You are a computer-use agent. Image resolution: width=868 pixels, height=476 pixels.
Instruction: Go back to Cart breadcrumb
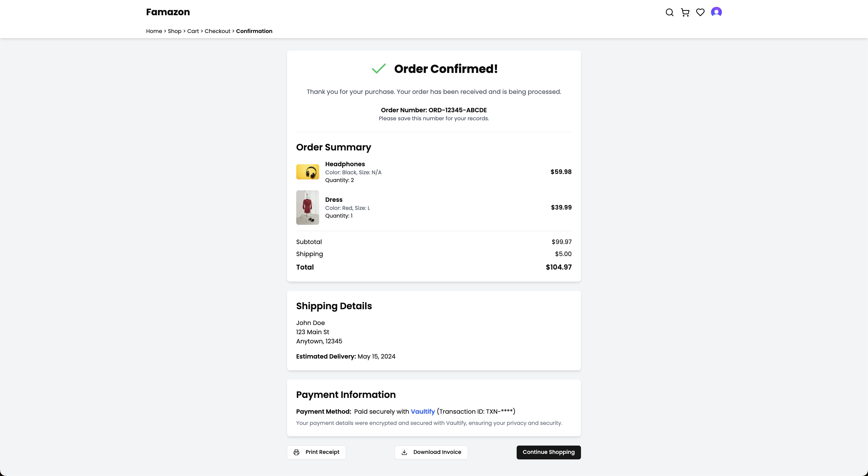tap(193, 31)
